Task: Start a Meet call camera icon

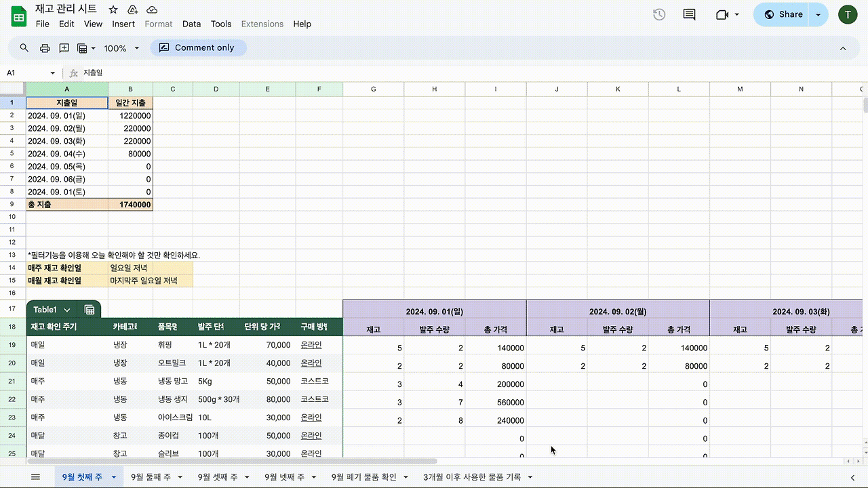Action: [722, 15]
